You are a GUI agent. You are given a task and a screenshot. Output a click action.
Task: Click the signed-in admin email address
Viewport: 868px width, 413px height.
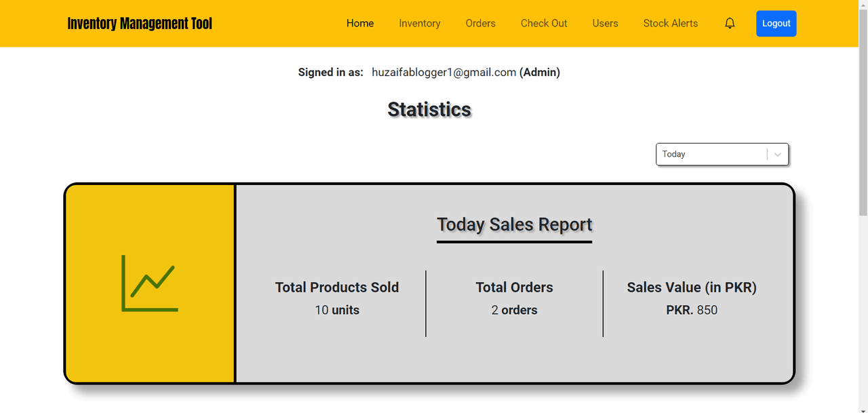click(444, 73)
